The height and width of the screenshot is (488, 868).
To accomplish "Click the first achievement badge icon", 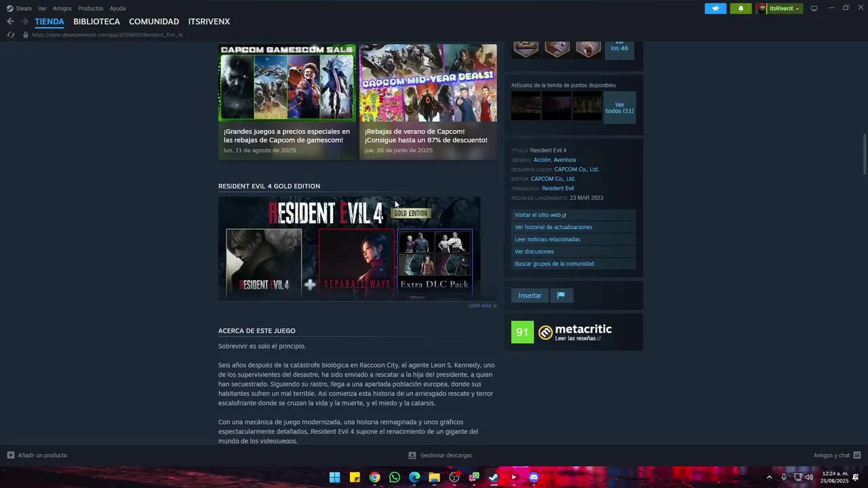I will pos(526,49).
